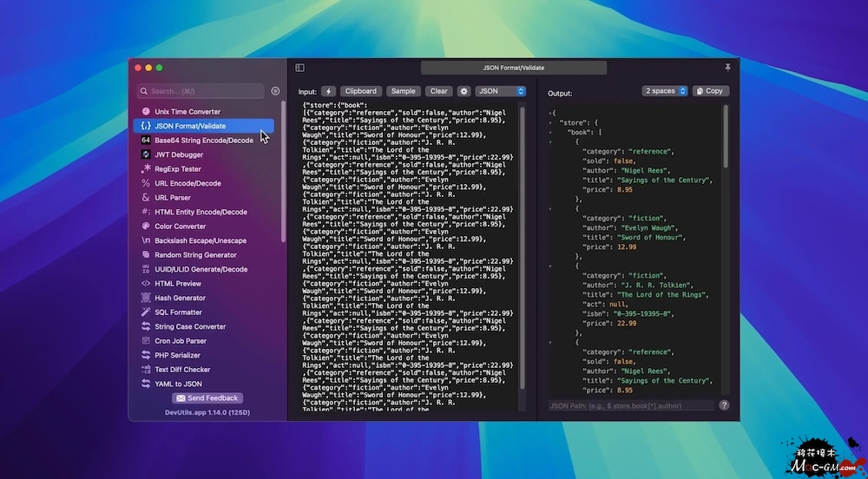Open the Color Converter tool
Viewport: 868px width, 479px height.
181,226
